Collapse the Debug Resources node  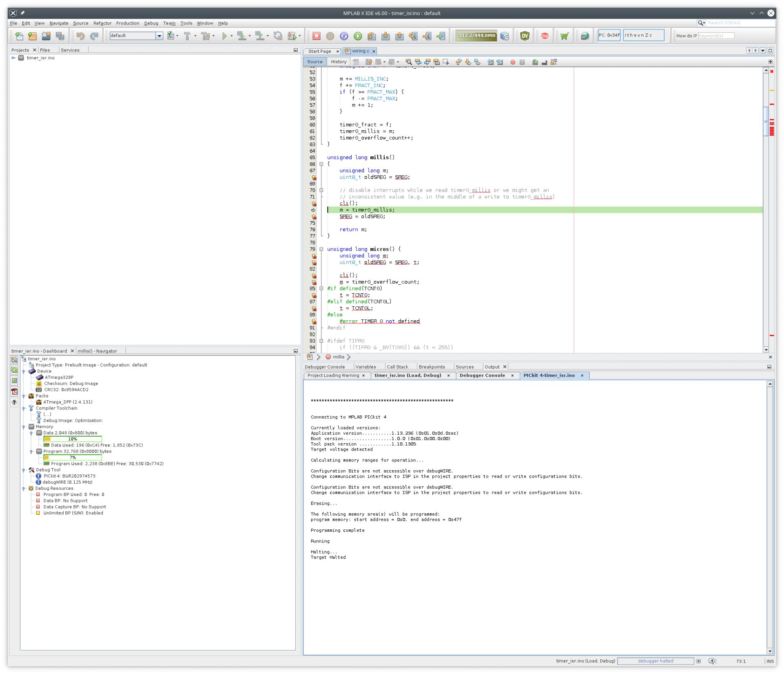tap(24, 489)
